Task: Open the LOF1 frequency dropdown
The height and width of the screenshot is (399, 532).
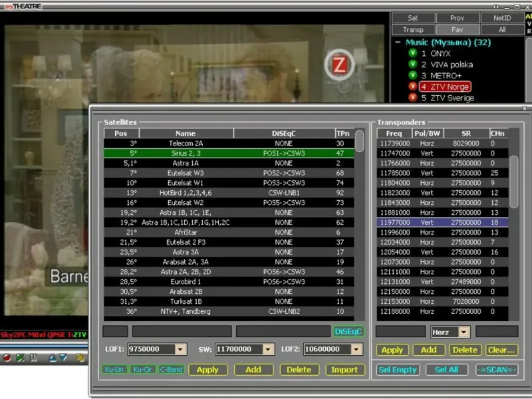Action: pyautogui.click(x=180, y=349)
